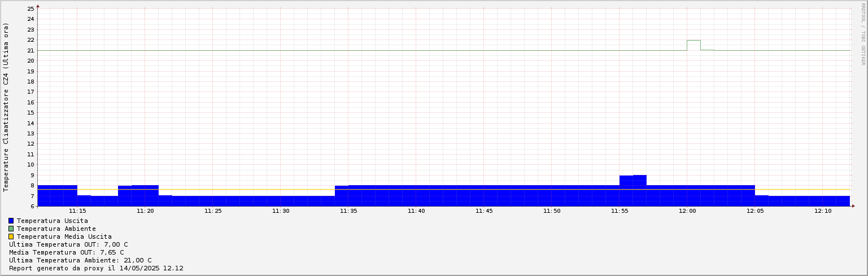
Task: Click the 11:55 time axis label
Action: tap(620, 211)
